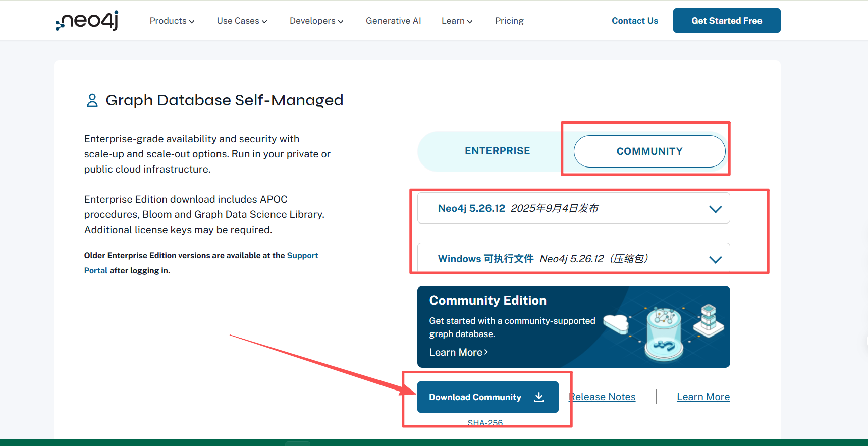Click the neo4j logo
The width and height of the screenshot is (868, 446).
[x=87, y=21]
